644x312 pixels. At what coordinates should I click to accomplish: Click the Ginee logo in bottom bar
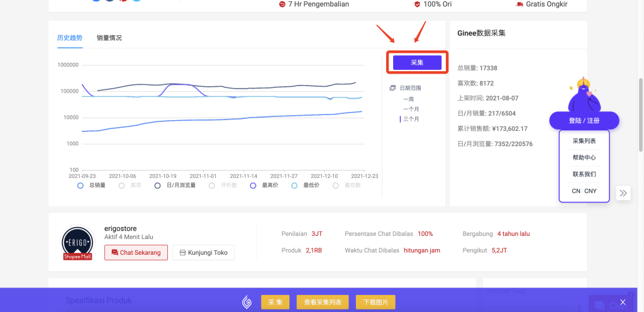pyautogui.click(x=247, y=303)
